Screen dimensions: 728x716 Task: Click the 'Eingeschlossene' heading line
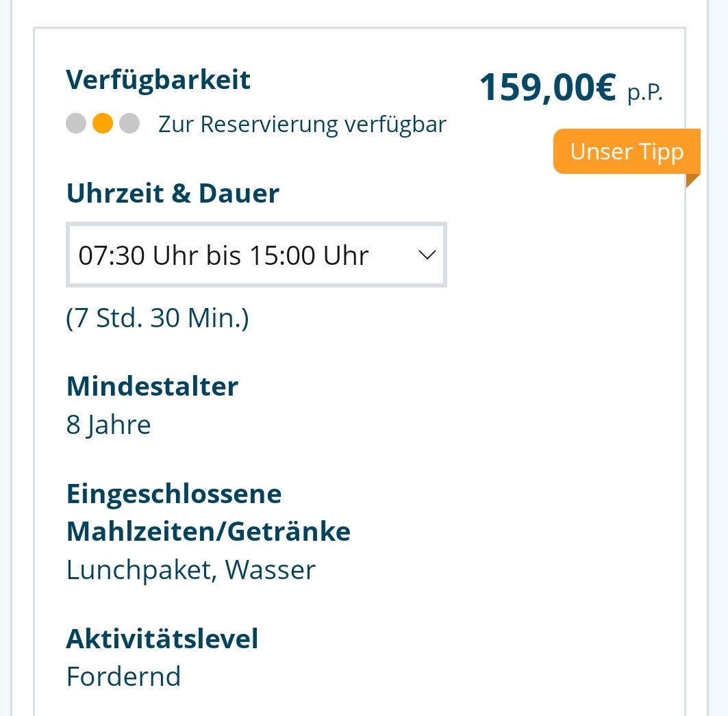(174, 494)
